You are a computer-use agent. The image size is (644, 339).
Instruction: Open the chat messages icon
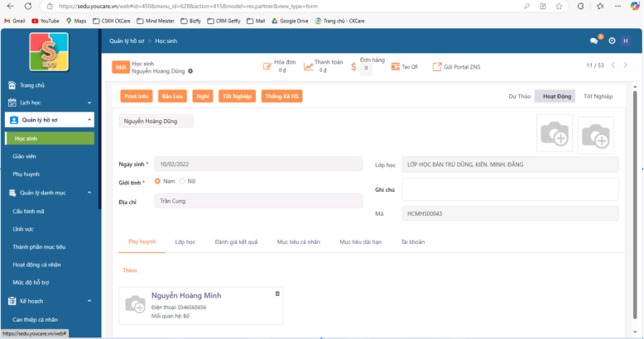[594, 41]
